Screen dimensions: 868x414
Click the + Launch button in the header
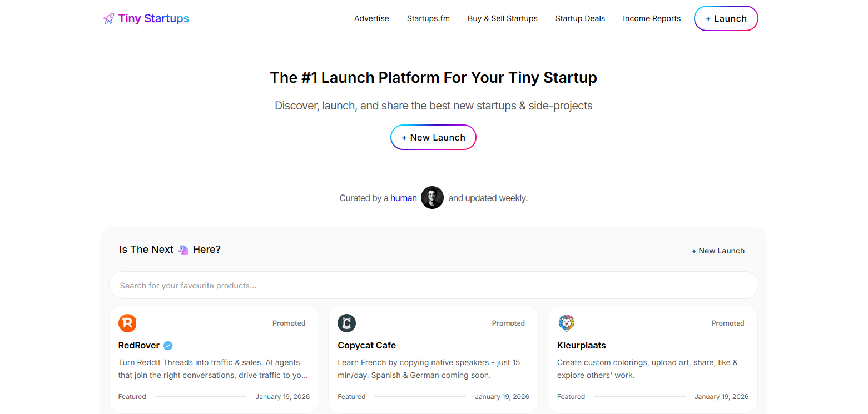coord(726,18)
